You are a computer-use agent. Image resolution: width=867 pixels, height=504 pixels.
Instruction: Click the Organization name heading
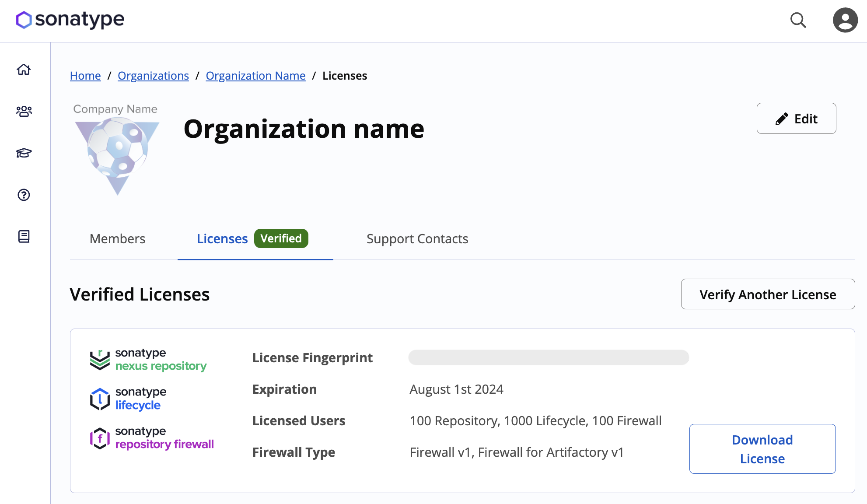304,129
